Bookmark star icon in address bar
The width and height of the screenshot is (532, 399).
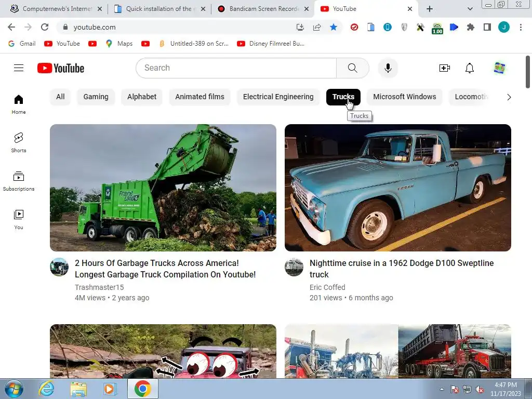click(334, 27)
